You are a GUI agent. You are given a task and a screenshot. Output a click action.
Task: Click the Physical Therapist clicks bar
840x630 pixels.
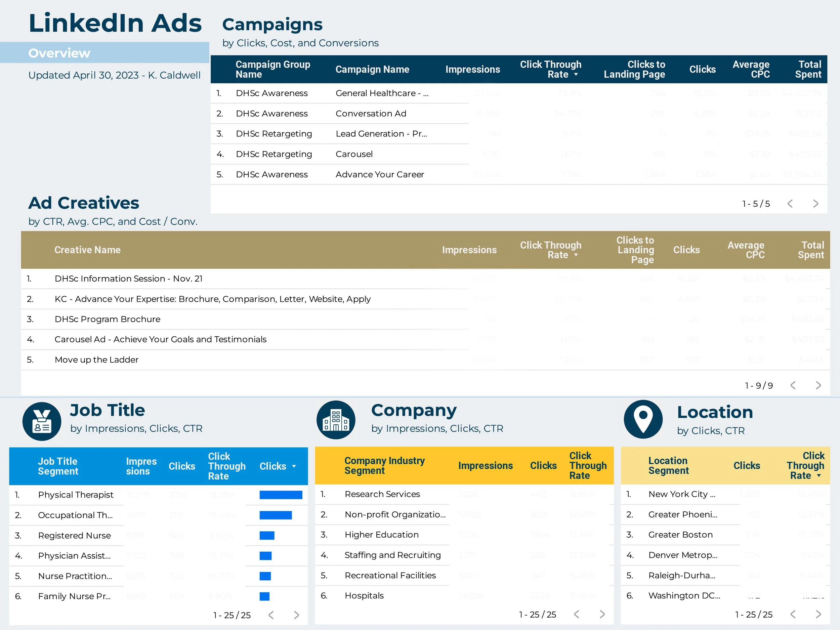(x=281, y=495)
